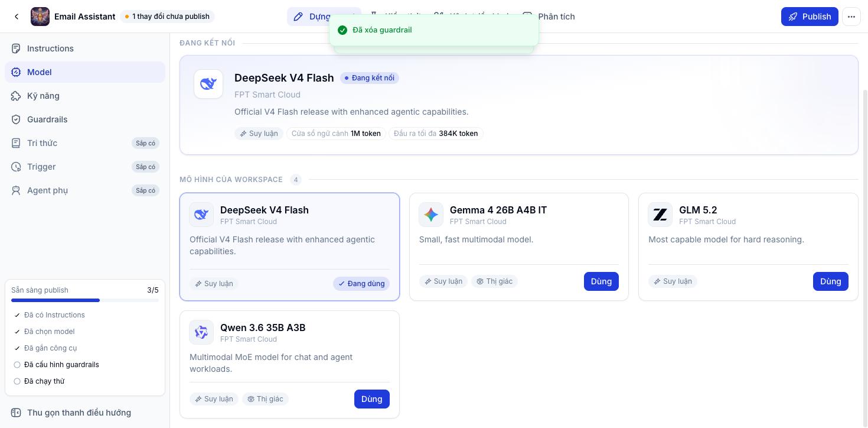Click the Đã có Instructions checkmark
Viewport: 868px width, 428px height.
[x=17, y=315]
